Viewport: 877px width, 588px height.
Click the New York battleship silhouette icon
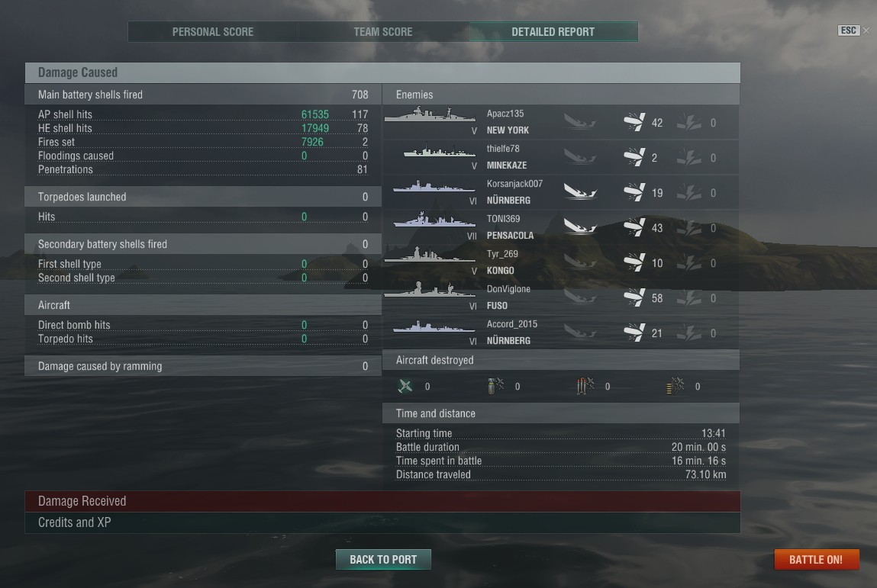[x=430, y=114]
